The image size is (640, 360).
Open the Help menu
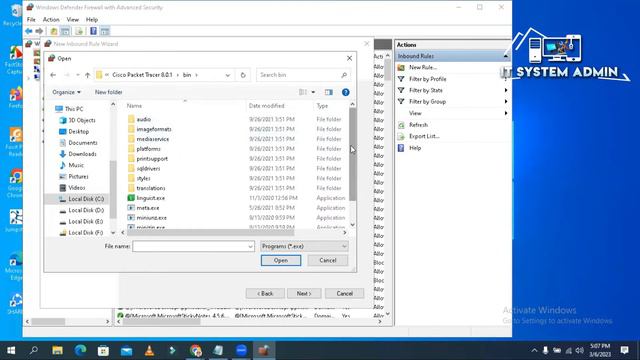click(x=92, y=20)
